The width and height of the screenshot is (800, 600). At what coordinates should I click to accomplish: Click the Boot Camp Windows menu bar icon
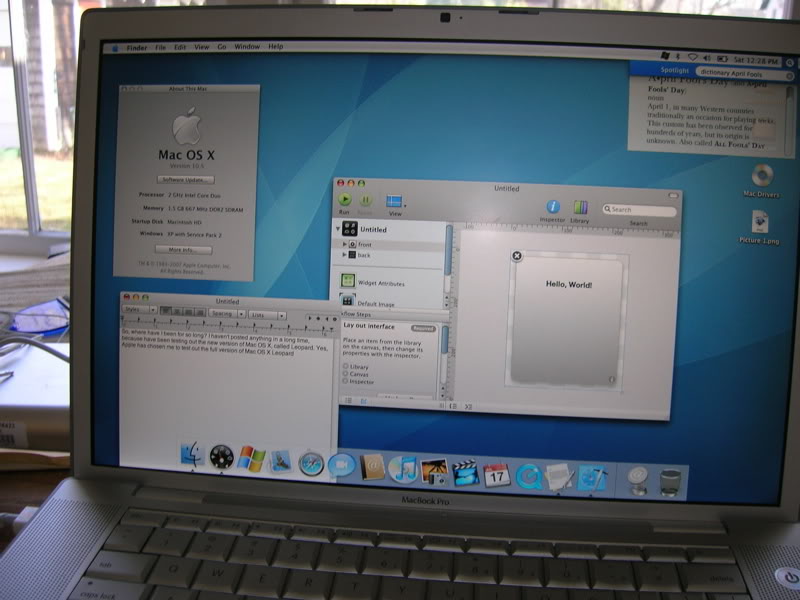[x=665, y=55]
